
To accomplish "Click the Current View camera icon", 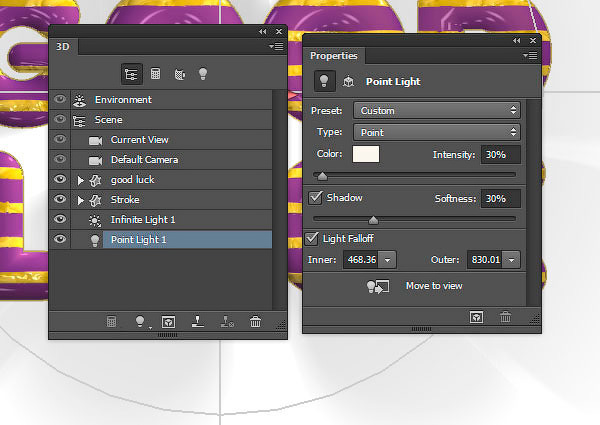I will click(95, 141).
